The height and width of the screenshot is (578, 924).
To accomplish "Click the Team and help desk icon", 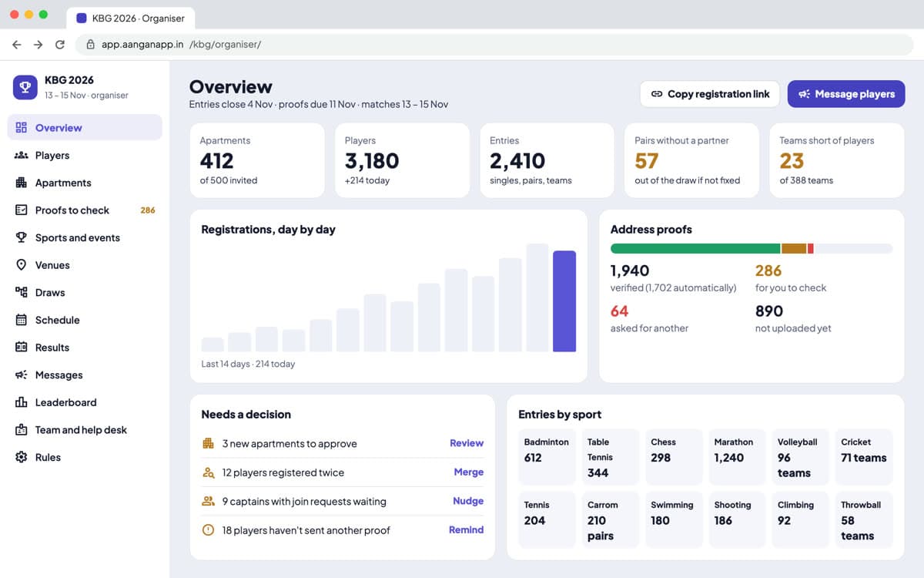I will (x=22, y=430).
